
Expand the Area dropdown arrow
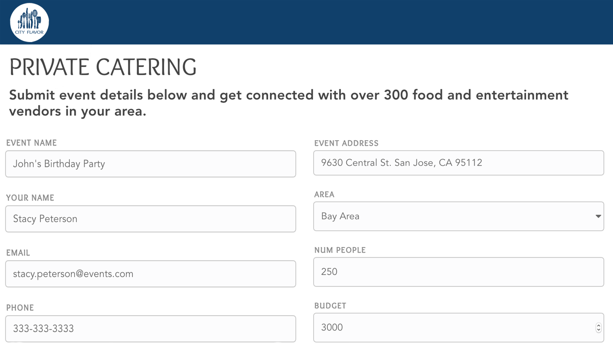(x=598, y=216)
